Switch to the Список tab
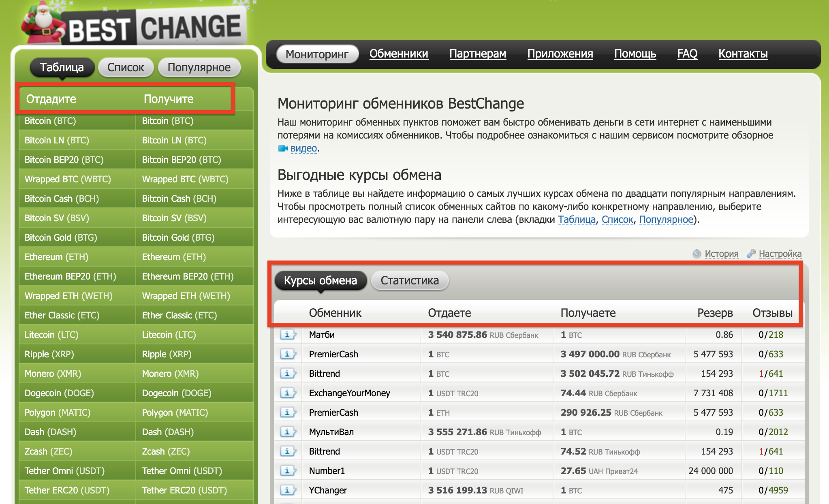This screenshot has height=504, width=829. pos(126,67)
